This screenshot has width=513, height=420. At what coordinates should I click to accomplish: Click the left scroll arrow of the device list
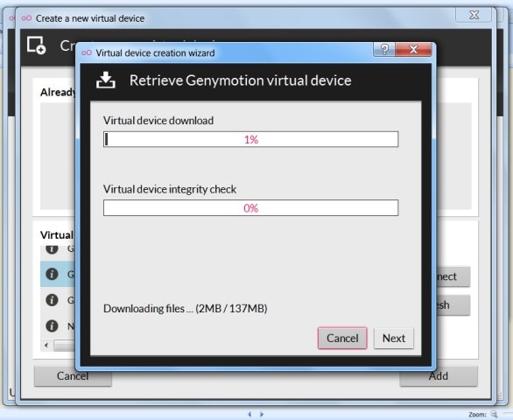(46, 346)
